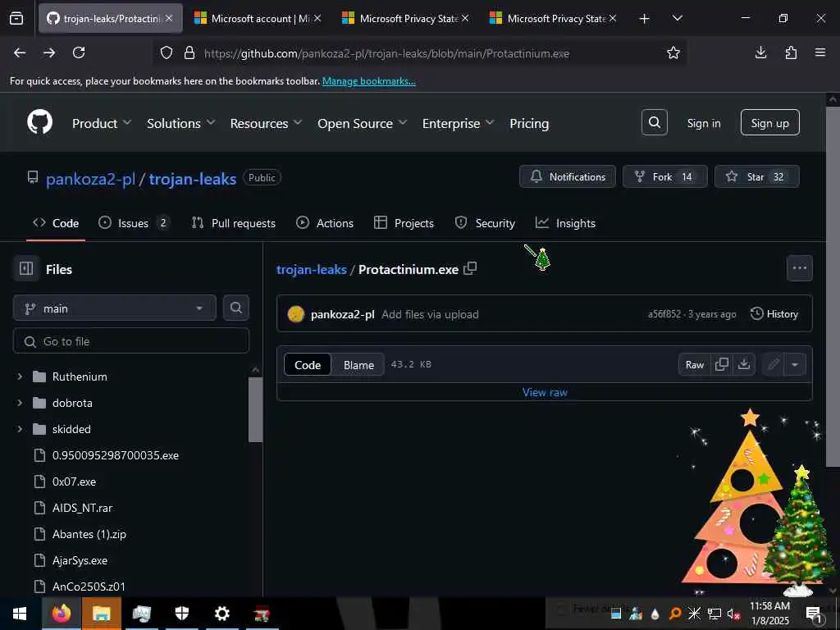The width and height of the screenshot is (840, 630).
Task: Switch to the Issues tab
Action: (134, 223)
